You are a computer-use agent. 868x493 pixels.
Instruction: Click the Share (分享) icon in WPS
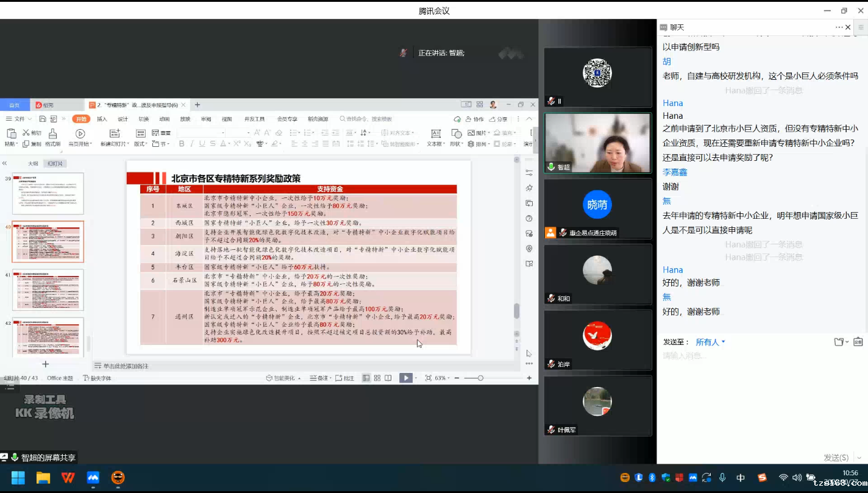pyautogui.click(x=499, y=119)
